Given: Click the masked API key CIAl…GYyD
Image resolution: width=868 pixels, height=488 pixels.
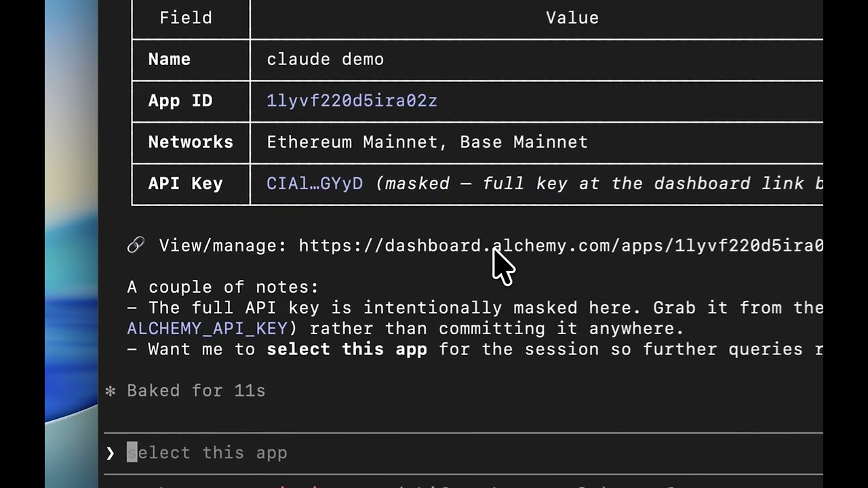Looking at the screenshot, I should tap(315, 184).
